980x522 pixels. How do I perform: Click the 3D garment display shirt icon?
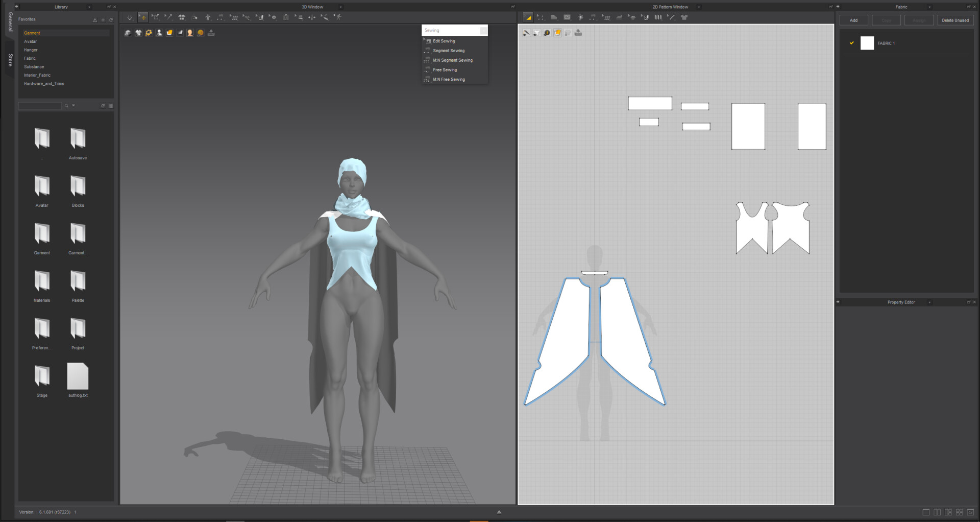tap(138, 33)
